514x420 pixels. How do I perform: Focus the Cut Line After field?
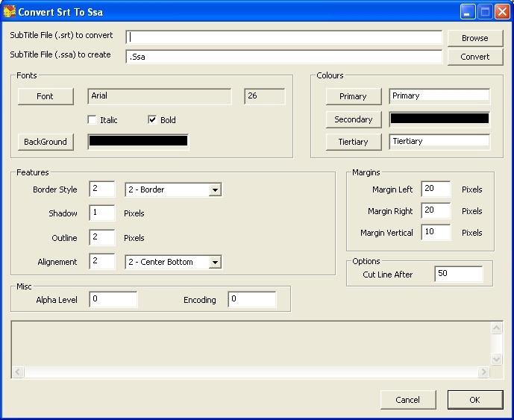[459, 274]
